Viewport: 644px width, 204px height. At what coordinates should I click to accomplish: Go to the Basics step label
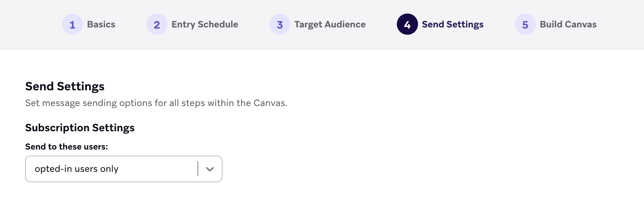coord(101,24)
